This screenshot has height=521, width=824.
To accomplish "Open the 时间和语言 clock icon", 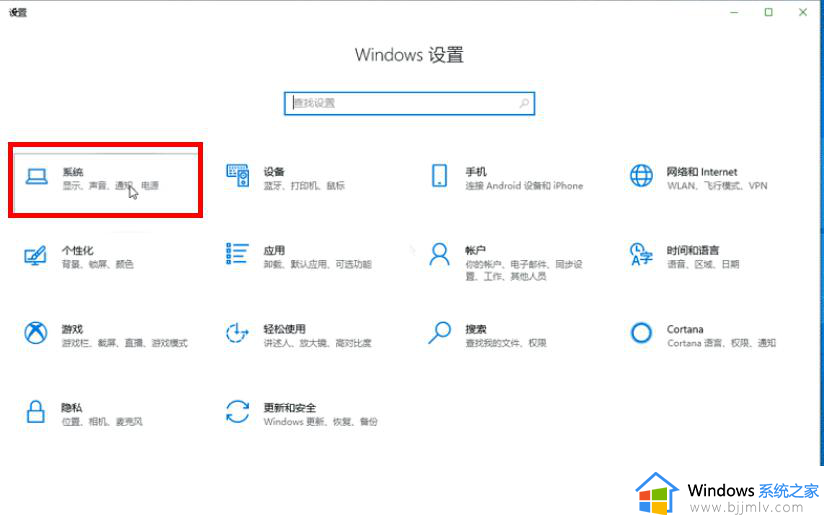I will click(x=641, y=254).
